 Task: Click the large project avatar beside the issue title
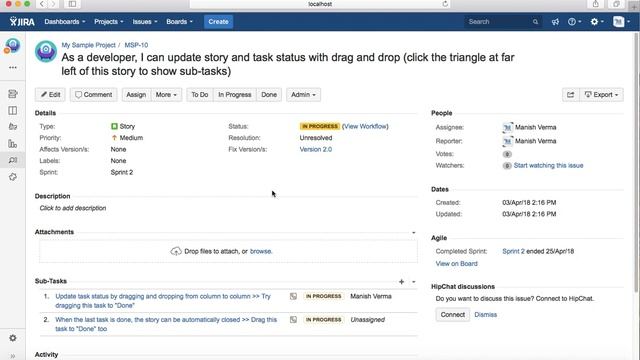click(46, 51)
